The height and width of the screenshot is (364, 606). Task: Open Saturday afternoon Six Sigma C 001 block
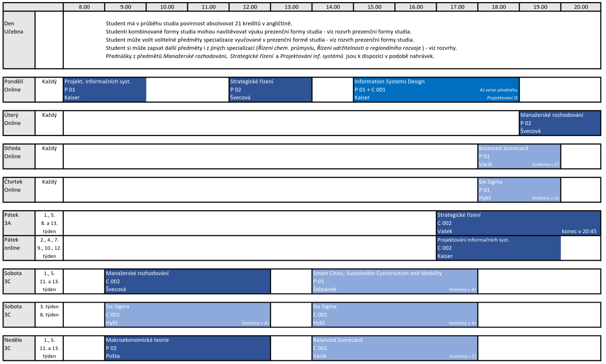click(x=395, y=315)
